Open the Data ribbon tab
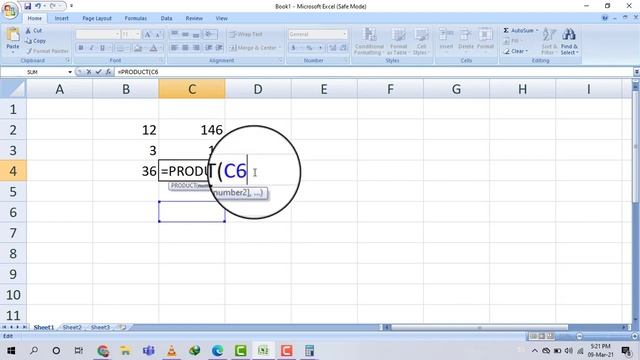 (x=166, y=18)
